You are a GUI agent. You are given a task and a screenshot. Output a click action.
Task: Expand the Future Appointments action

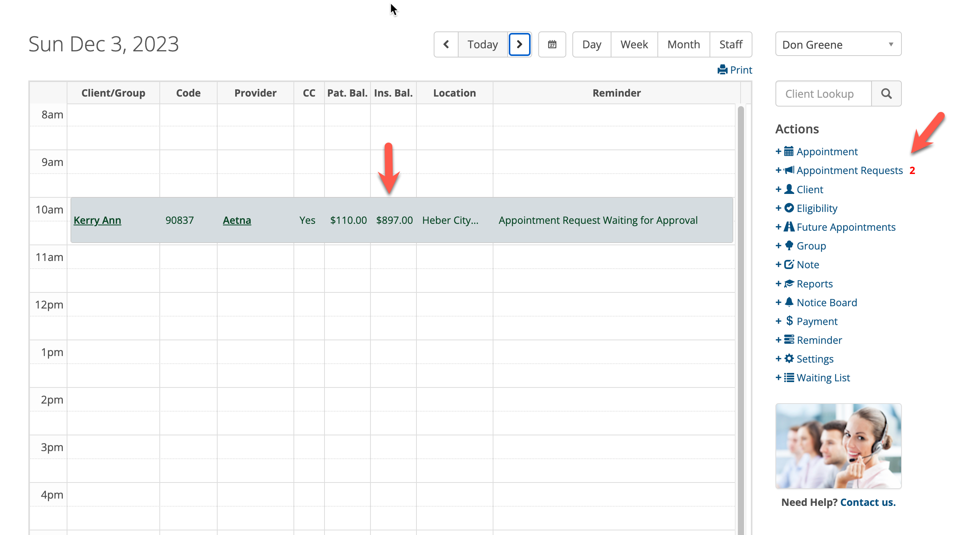pos(779,227)
